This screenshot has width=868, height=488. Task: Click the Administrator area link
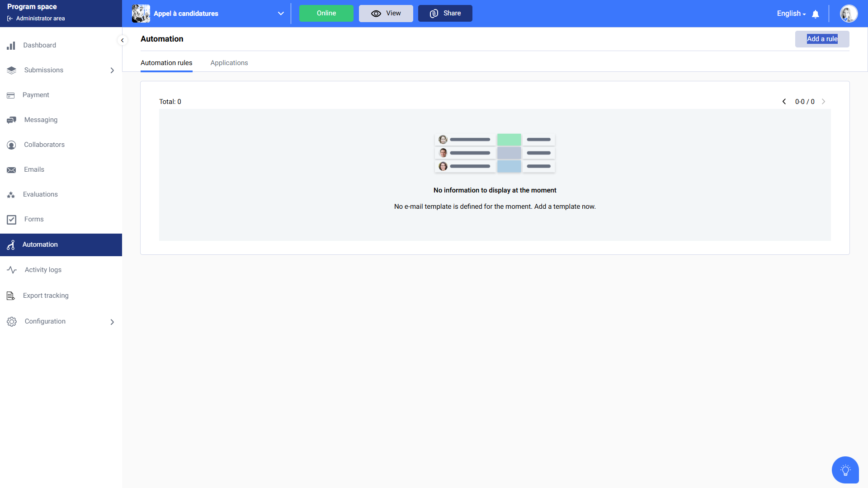click(x=40, y=19)
